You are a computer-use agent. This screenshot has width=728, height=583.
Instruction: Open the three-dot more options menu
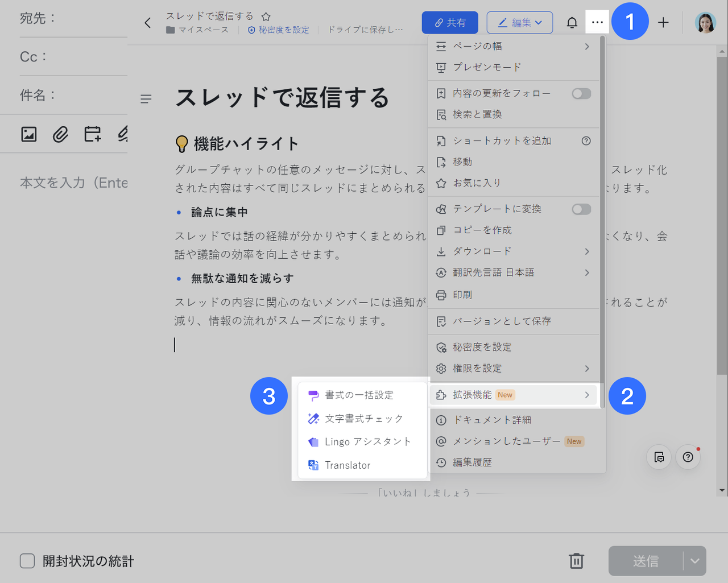pos(597,23)
